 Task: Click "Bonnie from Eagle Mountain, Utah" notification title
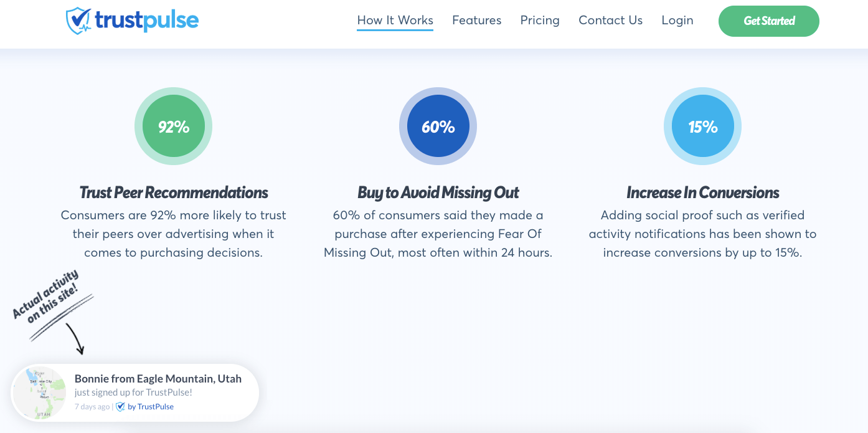tap(158, 378)
